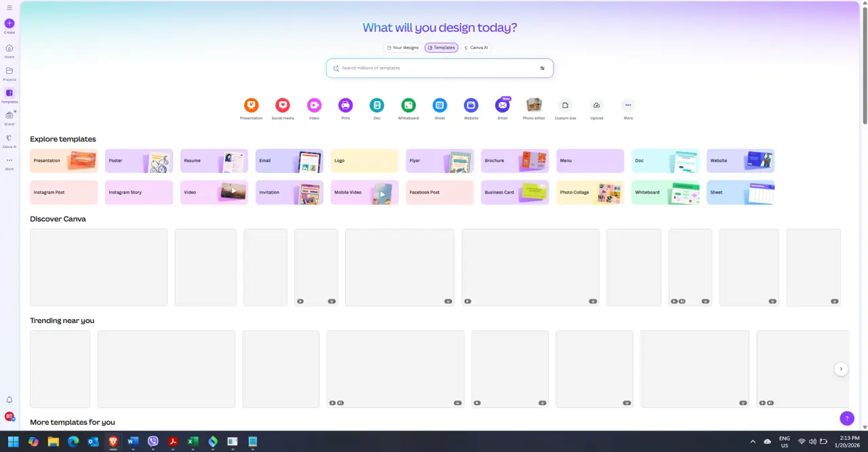
Task: Click the More dots in the sidebar
Action: [9, 160]
